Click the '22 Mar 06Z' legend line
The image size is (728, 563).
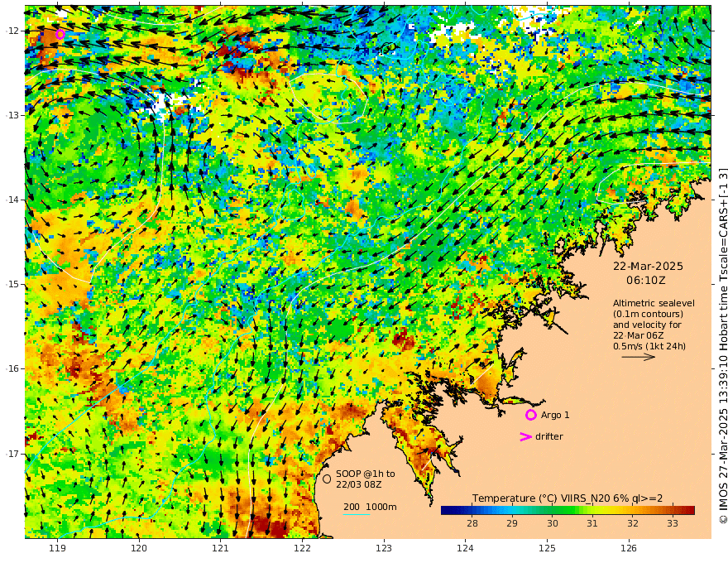pos(638,335)
